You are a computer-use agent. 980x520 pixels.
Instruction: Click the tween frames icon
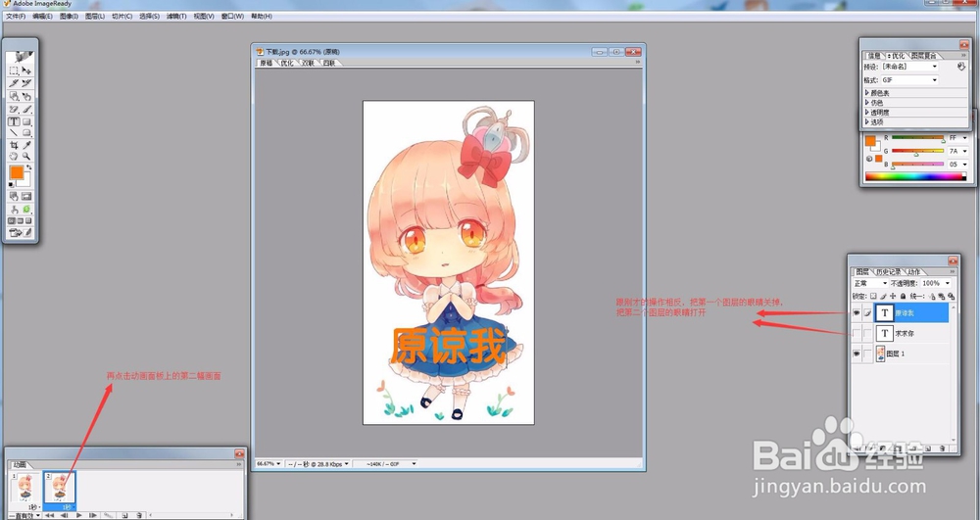tap(109, 516)
